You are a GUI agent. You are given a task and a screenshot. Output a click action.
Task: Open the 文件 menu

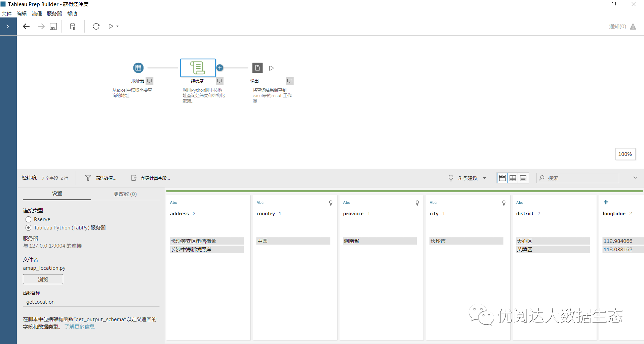pyautogui.click(x=7, y=13)
